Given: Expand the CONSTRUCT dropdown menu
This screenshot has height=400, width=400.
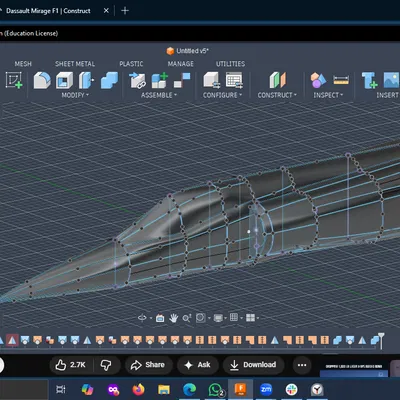Looking at the screenshot, I should click(277, 95).
